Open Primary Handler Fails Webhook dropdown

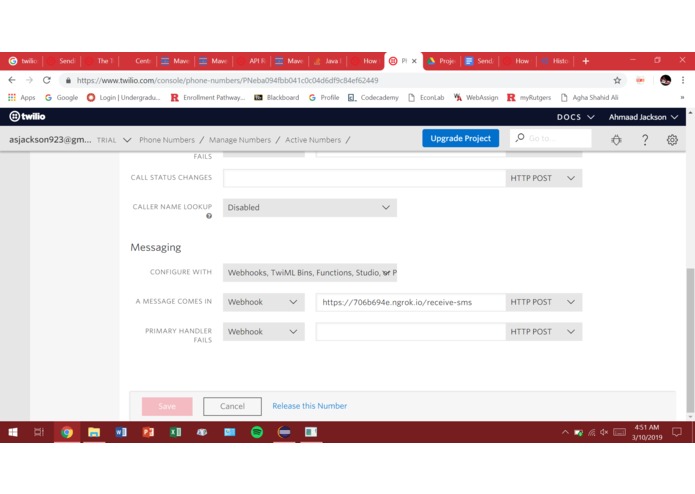[x=263, y=332]
